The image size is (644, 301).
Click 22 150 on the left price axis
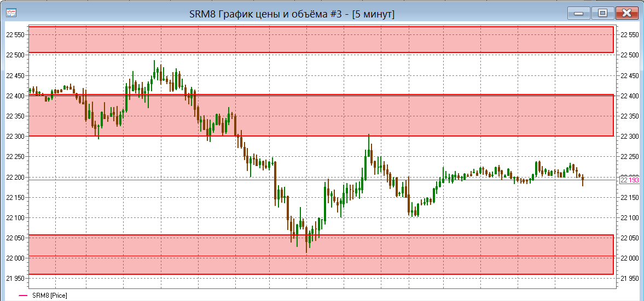point(15,198)
